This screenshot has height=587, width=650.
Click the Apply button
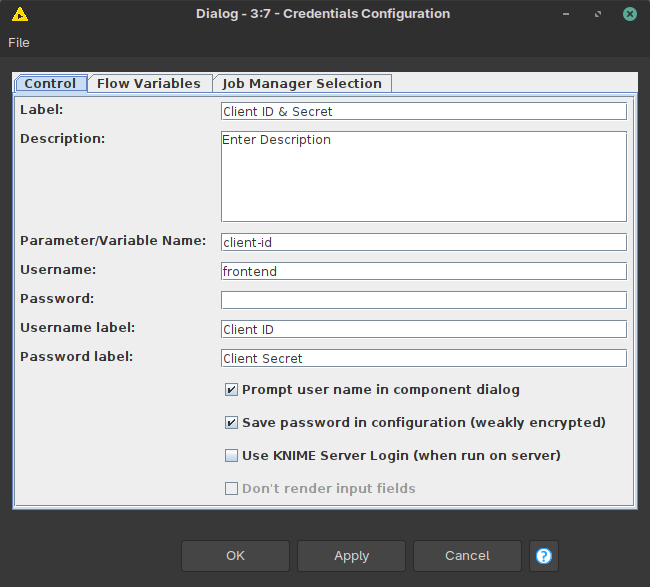point(351,556)
